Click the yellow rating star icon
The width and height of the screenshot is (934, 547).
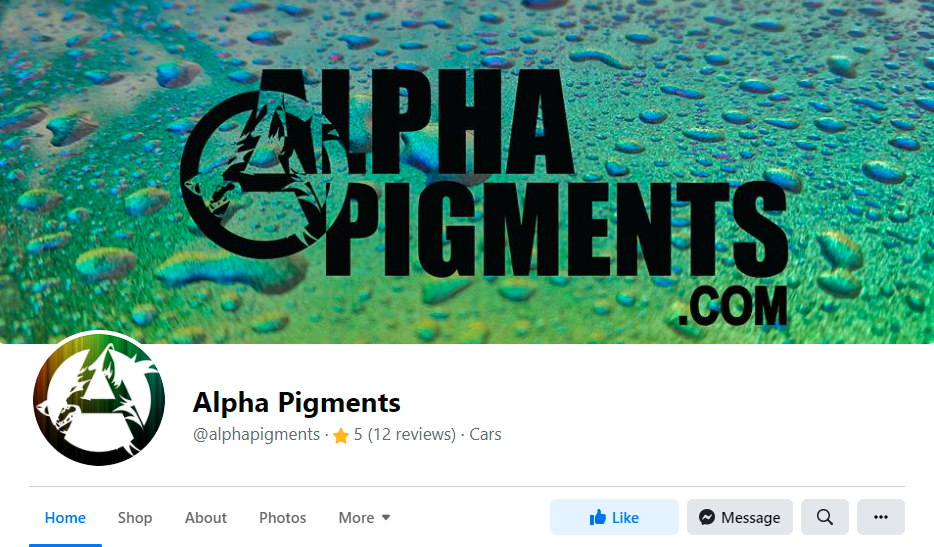click(x=341, y=436)
